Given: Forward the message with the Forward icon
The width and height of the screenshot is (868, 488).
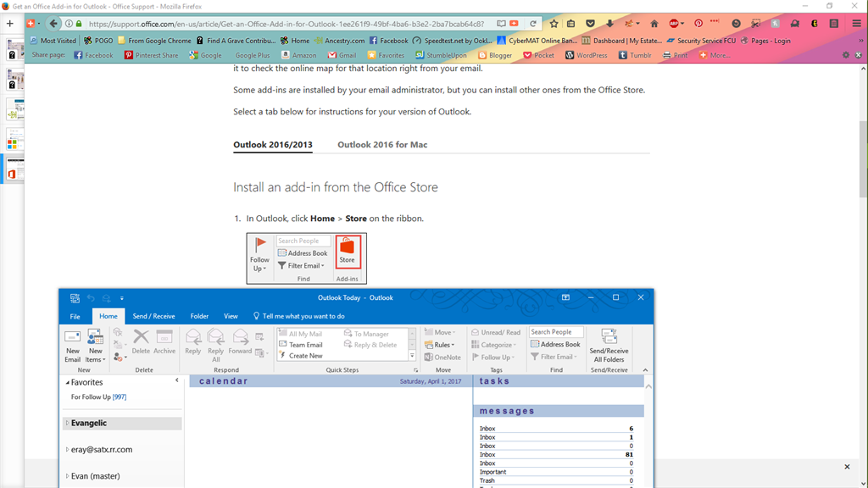Looking at the screenshot, I should (240, 342).
